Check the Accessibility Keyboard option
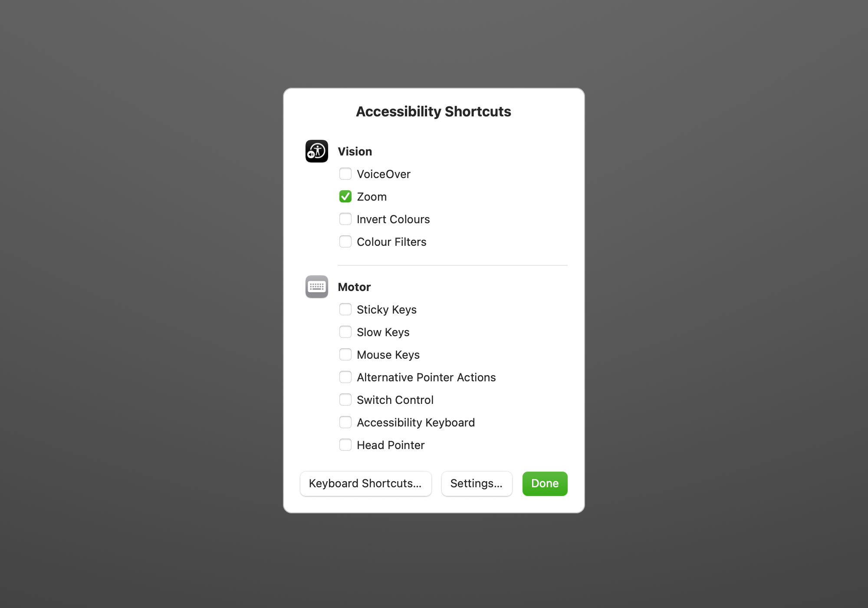Image resolution: width=868 pixels, height=608 pixels. tap(345, 422)
